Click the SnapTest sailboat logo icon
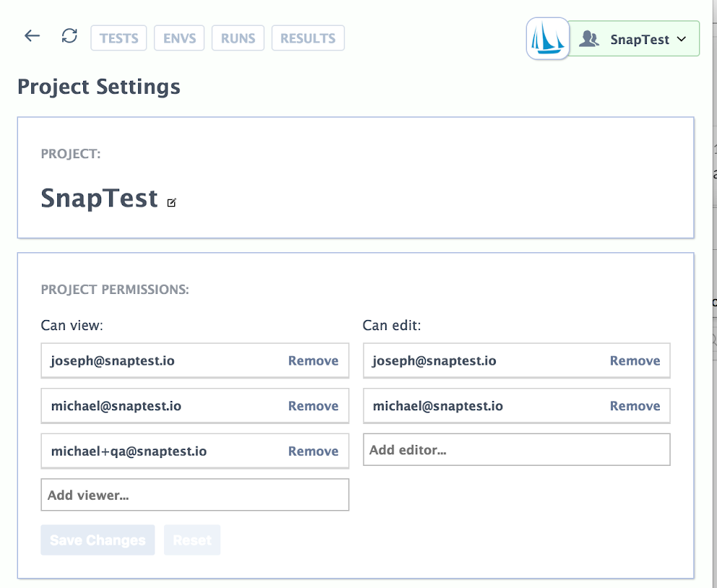The image size is (717, 588). point(548,39)
